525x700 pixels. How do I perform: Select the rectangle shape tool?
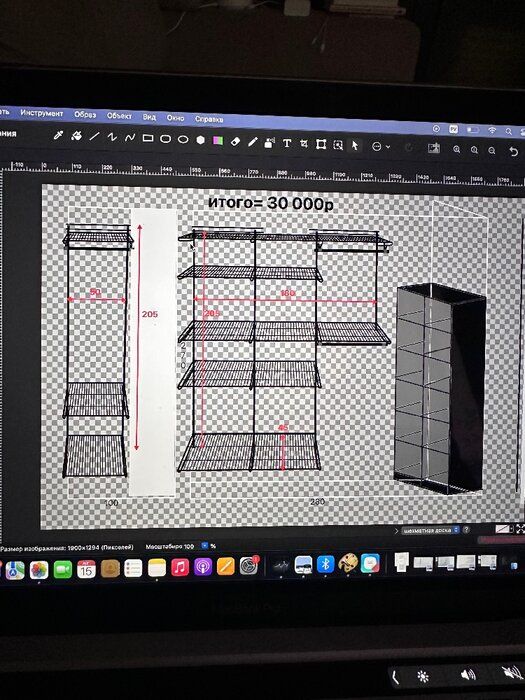(148, 138)
